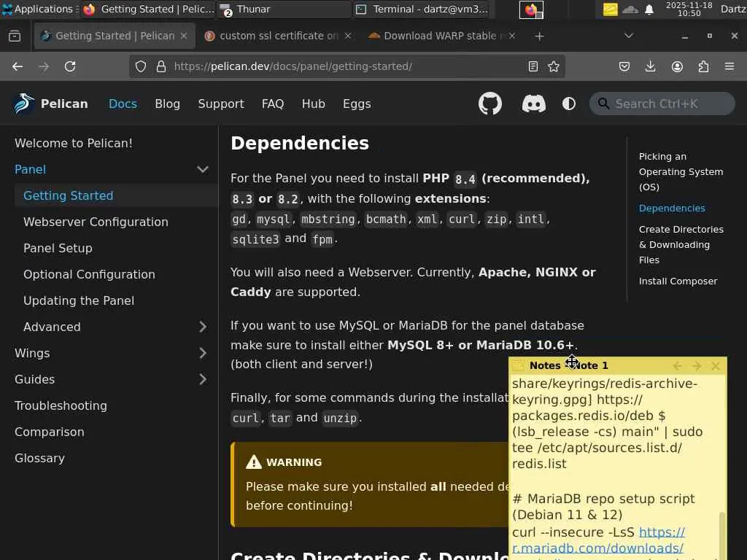This screenshot has height=560, width=747.
Task: Click the cloud tray icon
Action: coord(630,9)
